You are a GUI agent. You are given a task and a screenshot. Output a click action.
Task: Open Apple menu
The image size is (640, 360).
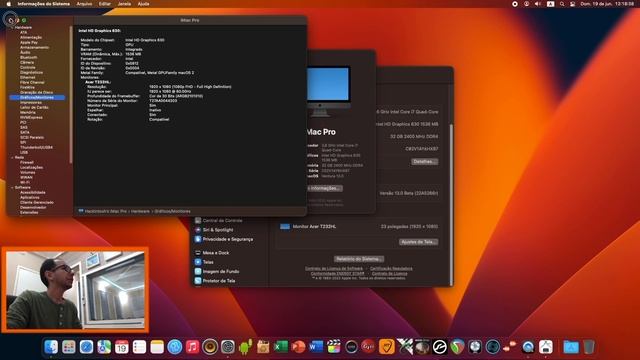[x=9, y=4]
